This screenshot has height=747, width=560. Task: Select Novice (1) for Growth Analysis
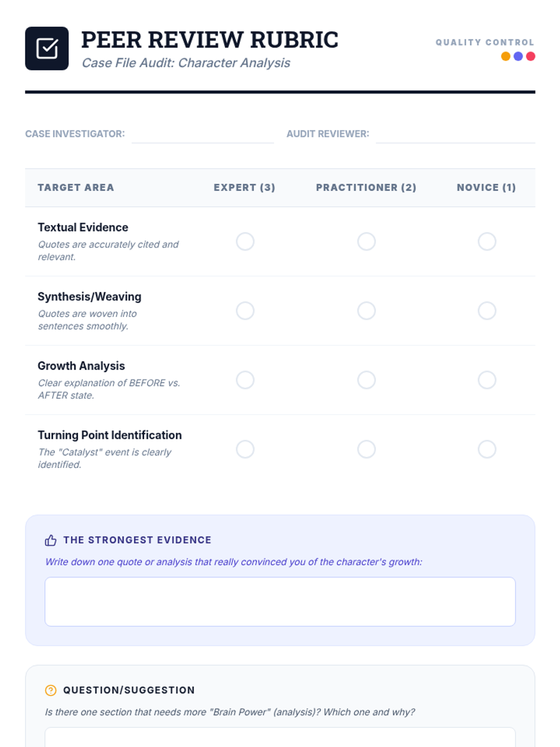click(x=487, y=380)
